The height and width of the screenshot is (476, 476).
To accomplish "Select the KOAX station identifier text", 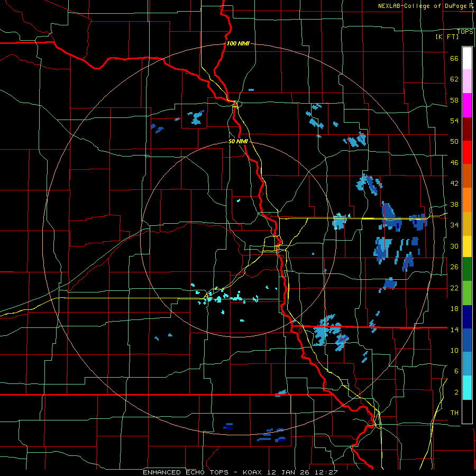I will 252,472.
